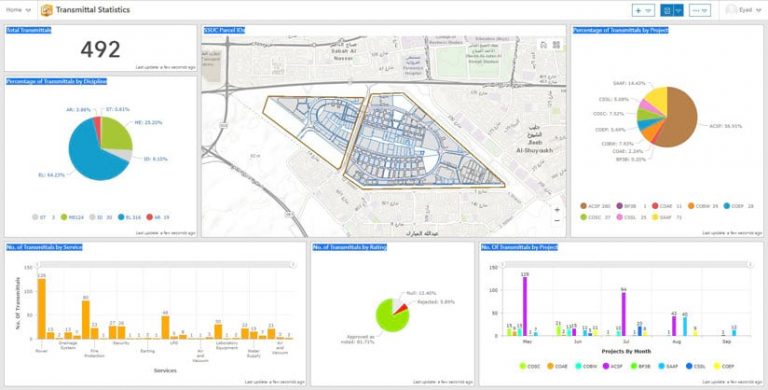Click the Power bar labeled 126
This screenshot has width=768, height=390.
pos(42,309)
